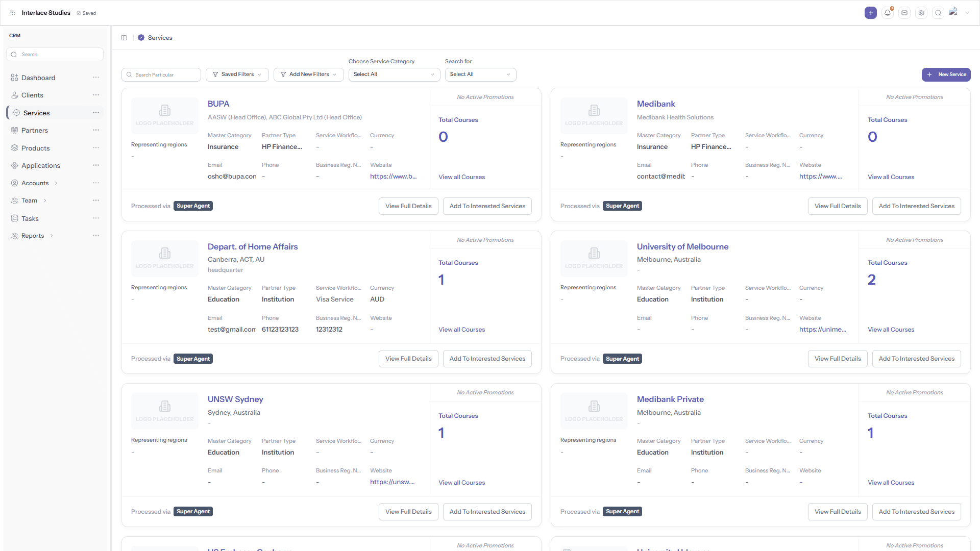Click the Tasks checklist icon in sidebar
The height and width of the screenshot is (551, 980).
(14, 218)
